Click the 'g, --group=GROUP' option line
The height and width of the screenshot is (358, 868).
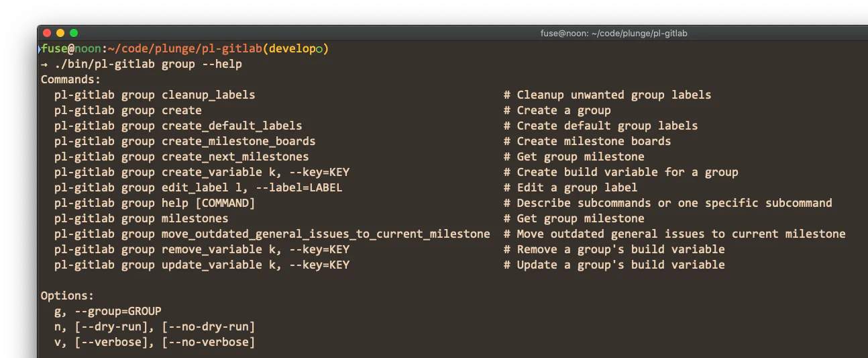coord(108,312)
